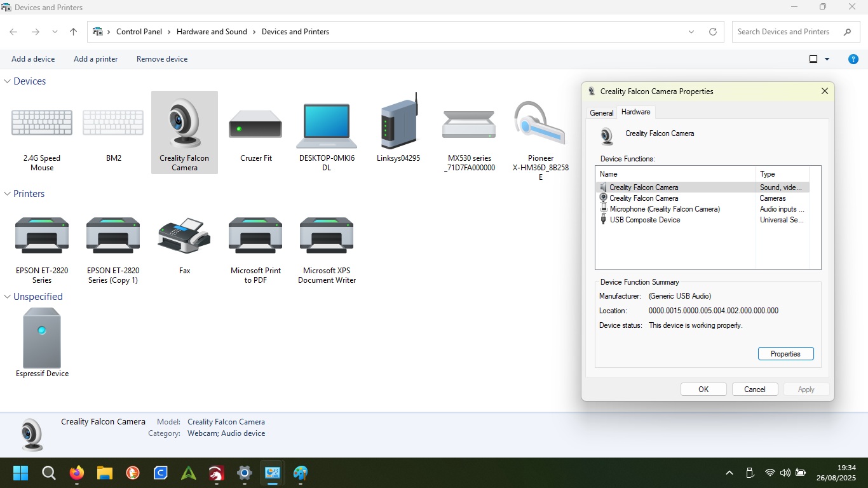This screenshot has height=488, width=868.
Task: Select Microphone (Creality Falcon Camera) row
Action: coord(702,209)
